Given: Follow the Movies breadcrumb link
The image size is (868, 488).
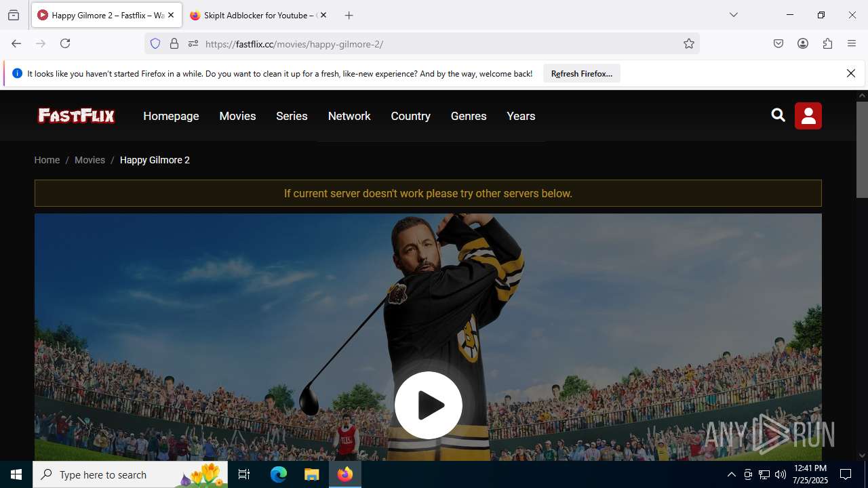Looking at the screenshot, I should click(90, 160).
